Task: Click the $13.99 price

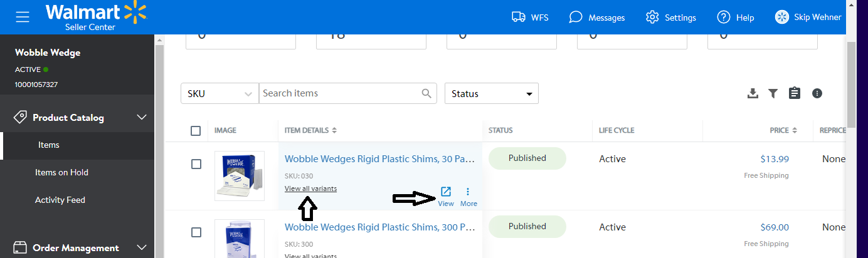Action: click(775, 159)
